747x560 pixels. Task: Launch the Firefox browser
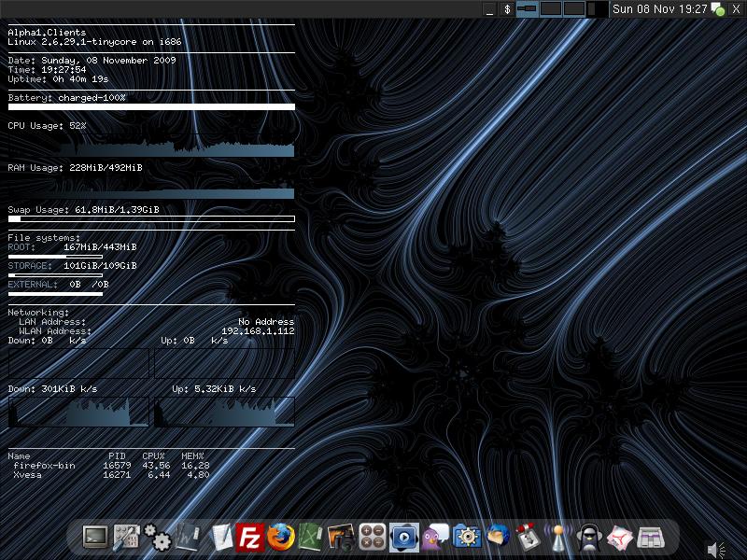280,537
